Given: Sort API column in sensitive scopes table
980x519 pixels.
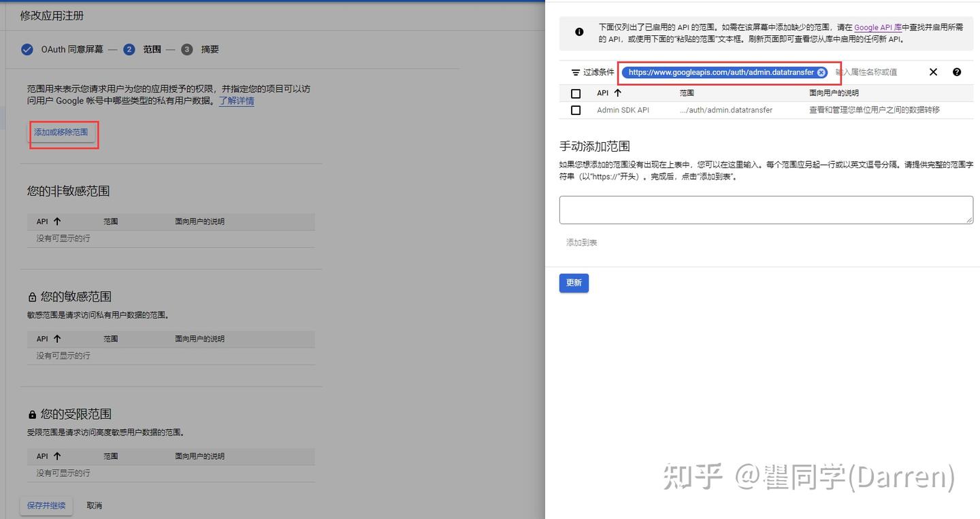Looking at the screenshot, I should (x=57, y=338).
